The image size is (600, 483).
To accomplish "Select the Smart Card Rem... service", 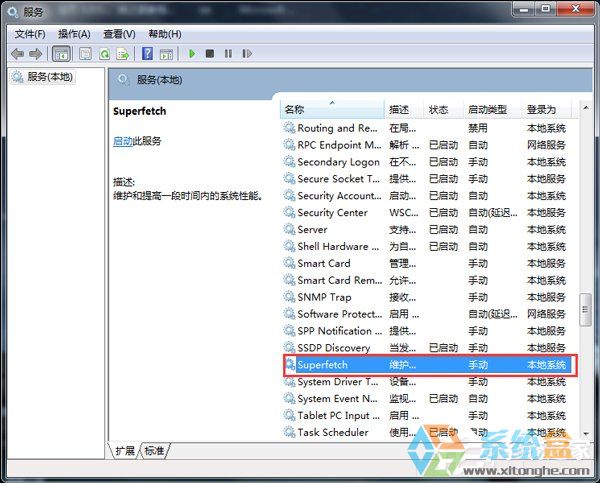I will (x=426, y=280).
